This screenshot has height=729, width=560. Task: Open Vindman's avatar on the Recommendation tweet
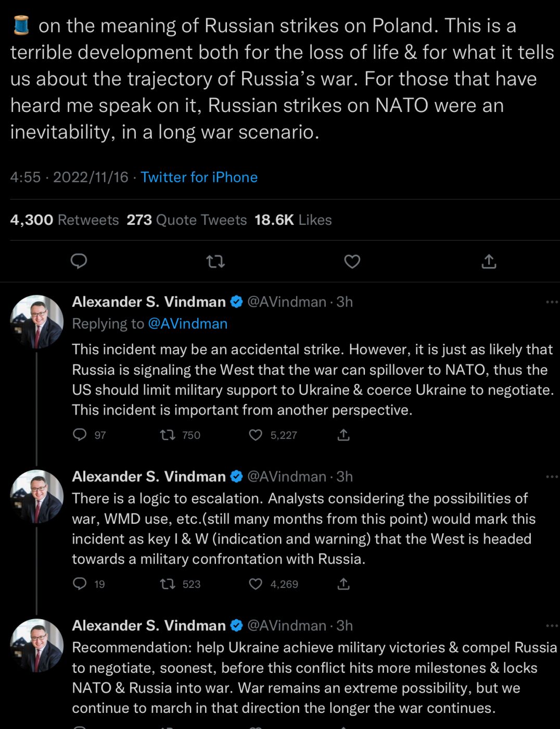[36, 645]
